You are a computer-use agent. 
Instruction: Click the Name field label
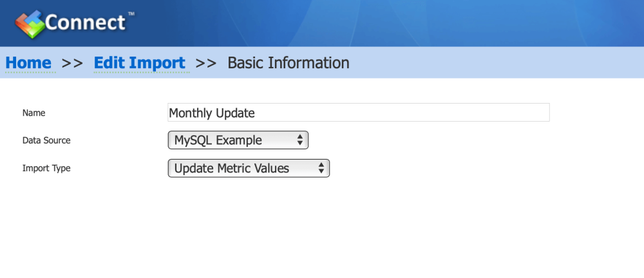[33, 113]
